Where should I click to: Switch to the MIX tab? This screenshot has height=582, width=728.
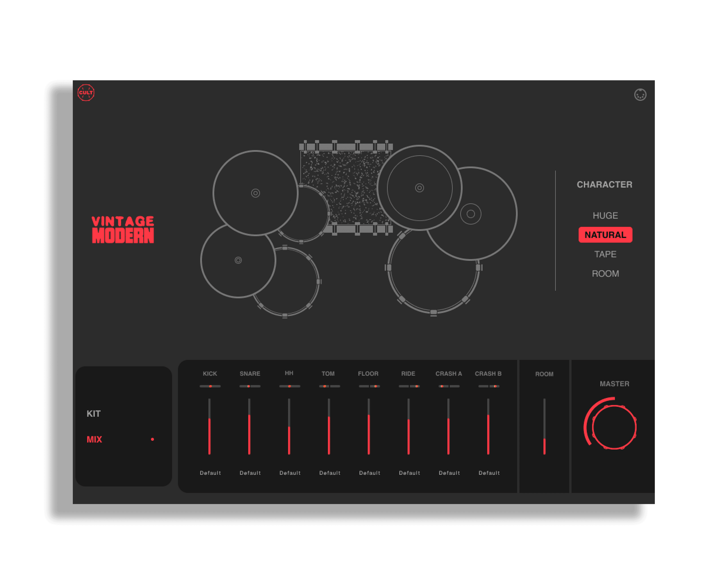[94, 440]
